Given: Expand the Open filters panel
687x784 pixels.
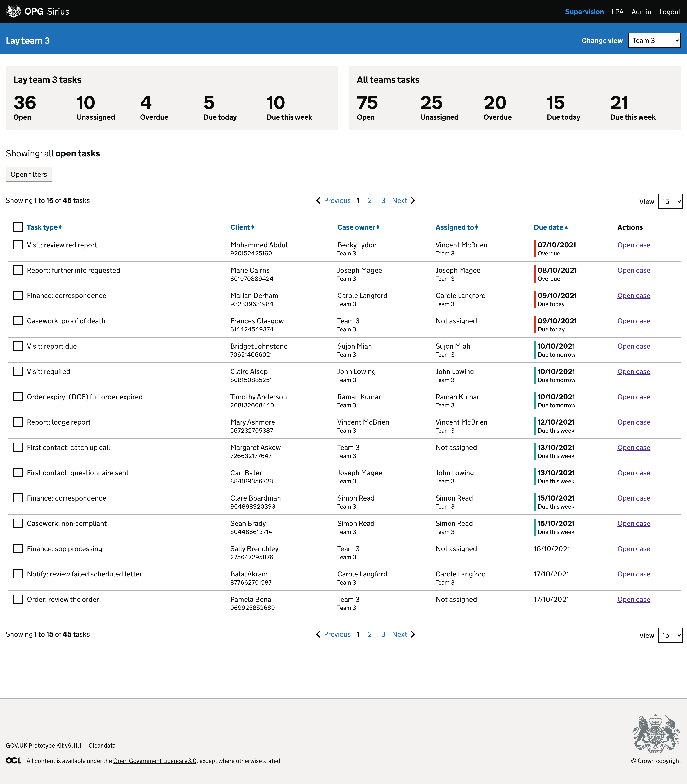Looking at the screenshot, I should click(x=29, y=175).
